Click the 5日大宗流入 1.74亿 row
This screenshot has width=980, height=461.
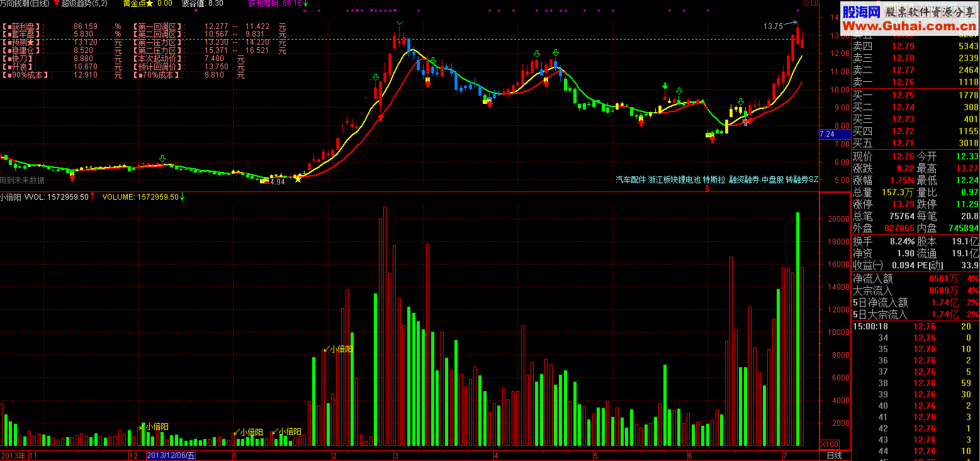[x=915, y=314]
